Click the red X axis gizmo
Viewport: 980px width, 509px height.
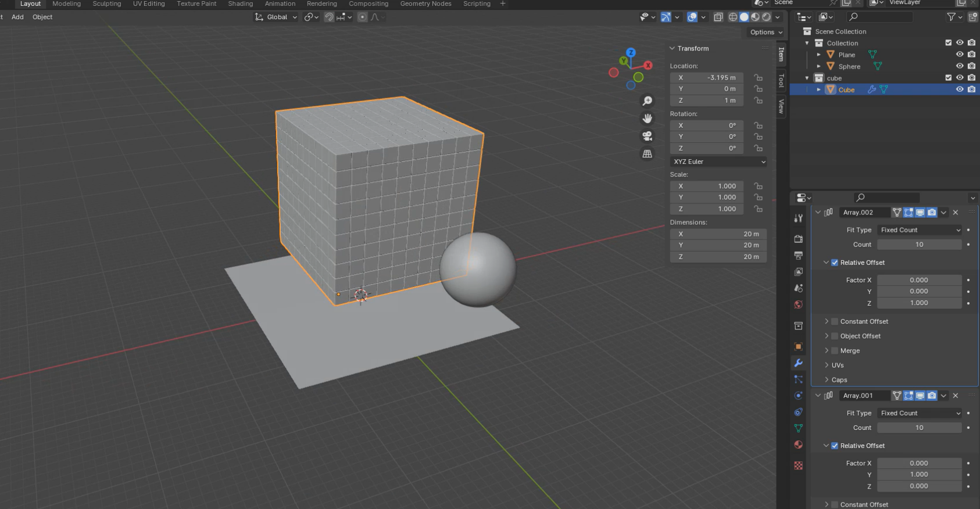click(x=648, y=65)
